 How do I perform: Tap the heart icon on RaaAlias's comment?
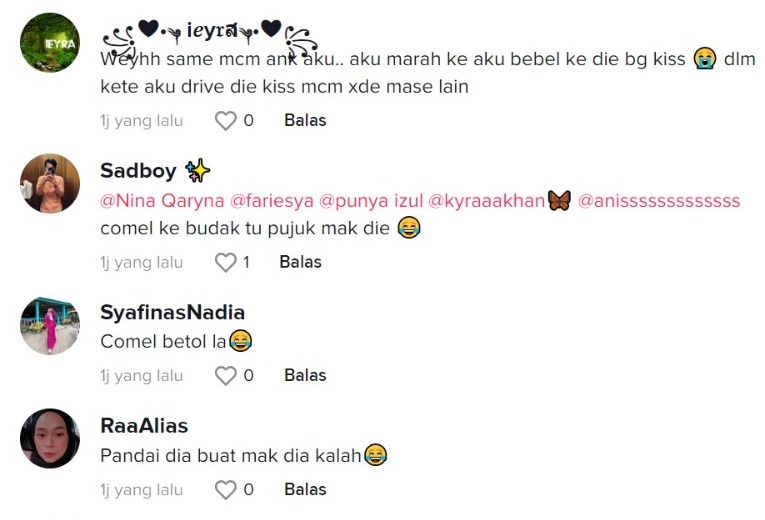(225, 490)
